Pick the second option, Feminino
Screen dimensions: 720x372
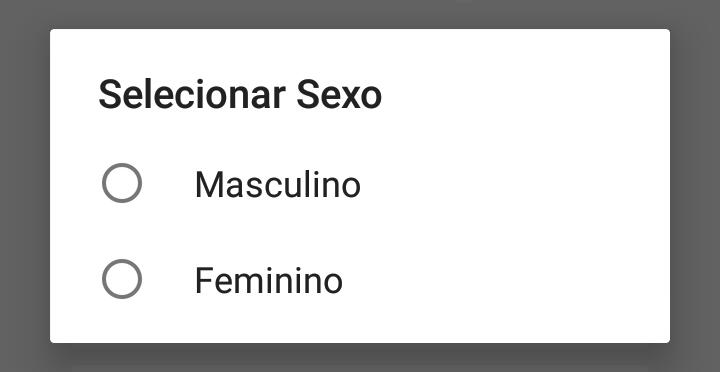click(x=360, y=279)
